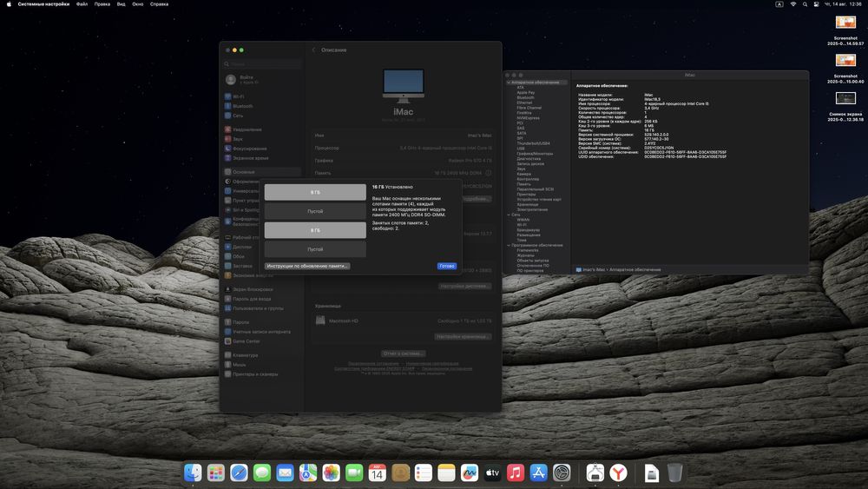Screen dimensions: 868x489
Task: Launch Safari from the Dock
Action: 240,472
